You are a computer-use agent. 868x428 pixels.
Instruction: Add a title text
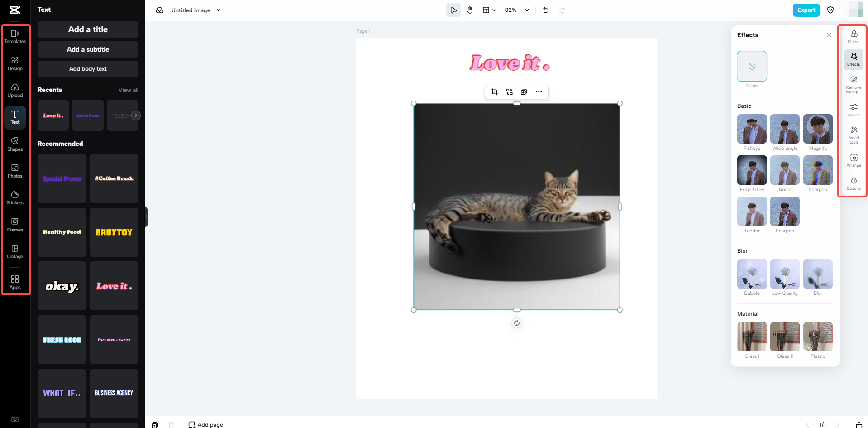click(88, 29)
